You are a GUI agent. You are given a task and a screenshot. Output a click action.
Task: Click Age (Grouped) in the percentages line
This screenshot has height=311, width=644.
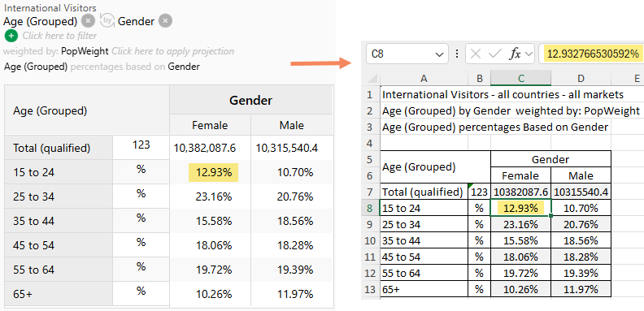[36, 67]
